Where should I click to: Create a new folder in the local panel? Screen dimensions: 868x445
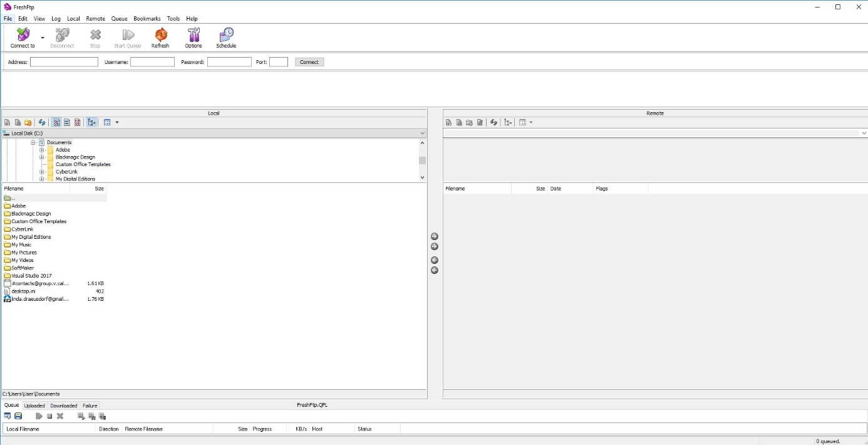28,122
